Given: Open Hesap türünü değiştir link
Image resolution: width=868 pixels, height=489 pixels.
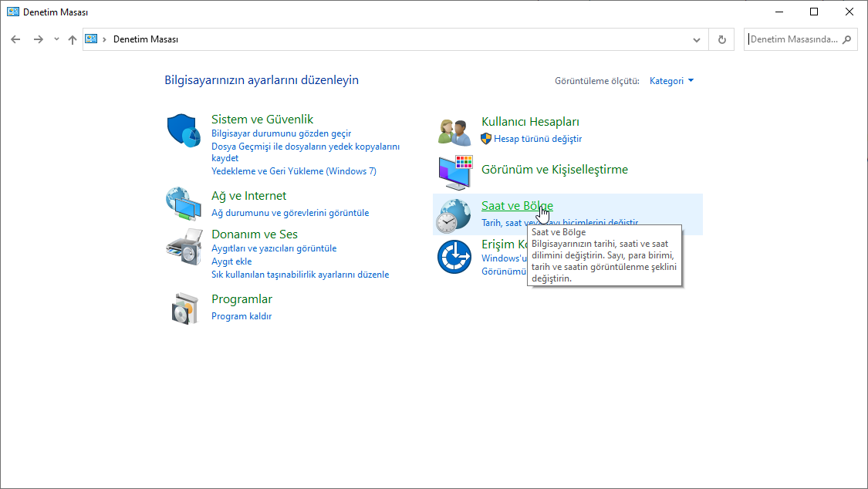Looking at the screenshot, I should pyautogui.click(x=537, y=139).
